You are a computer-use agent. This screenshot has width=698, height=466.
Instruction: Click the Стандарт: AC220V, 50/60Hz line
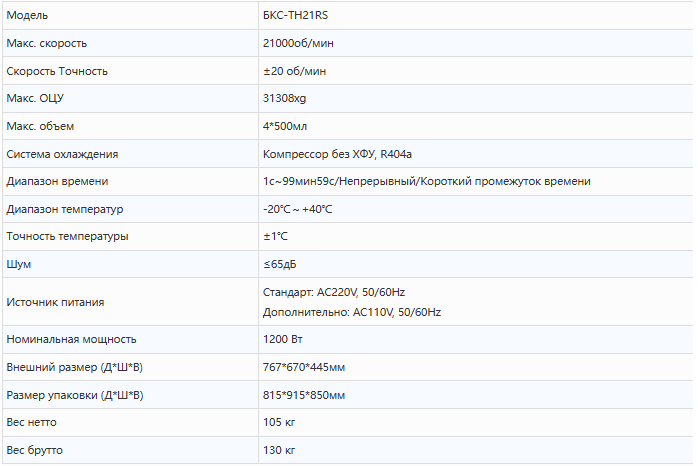(333, 292)
